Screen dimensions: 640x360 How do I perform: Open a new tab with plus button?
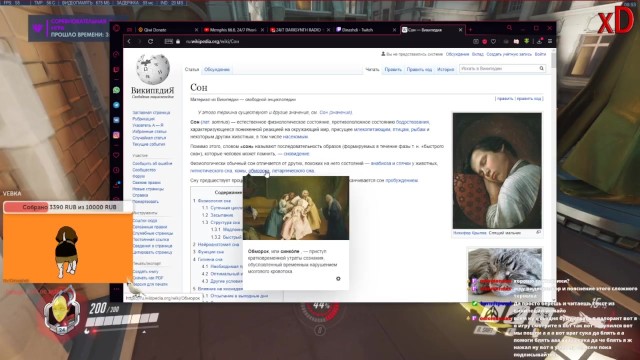(470, 30)
